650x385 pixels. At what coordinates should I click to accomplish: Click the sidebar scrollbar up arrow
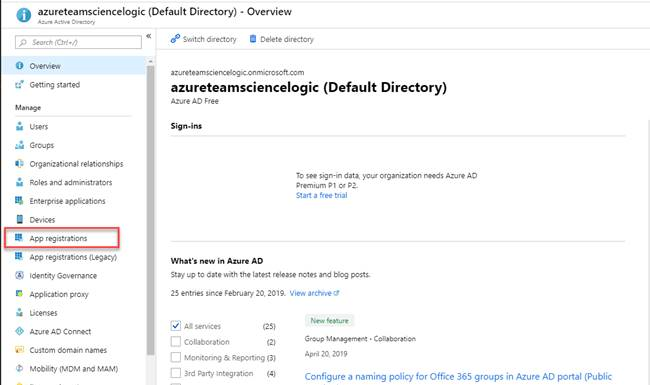tap(150, 61)
